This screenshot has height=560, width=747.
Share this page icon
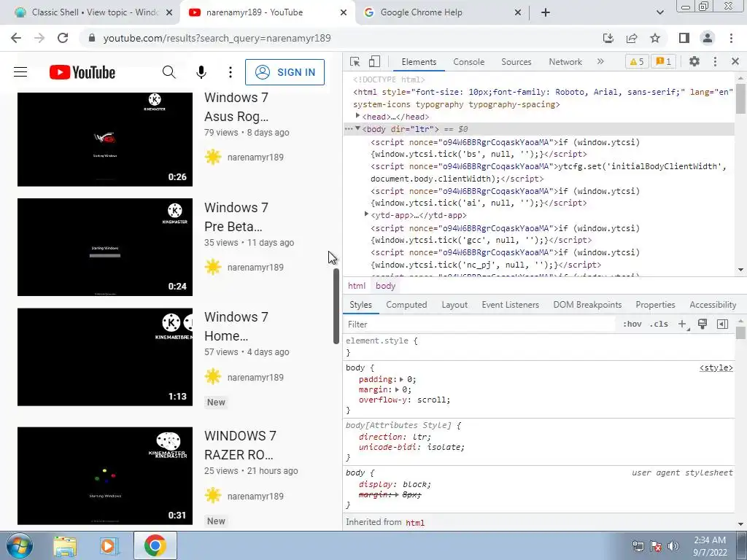632,38
